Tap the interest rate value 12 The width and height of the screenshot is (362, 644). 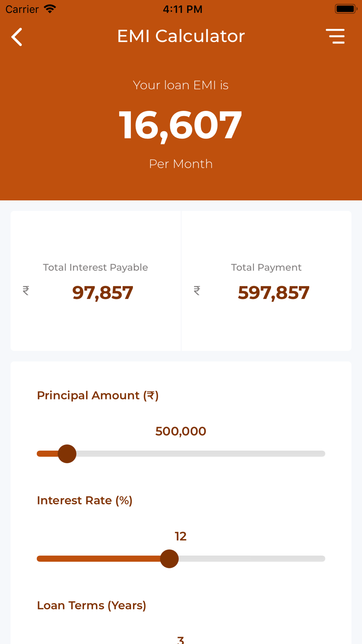click(181, 536)
